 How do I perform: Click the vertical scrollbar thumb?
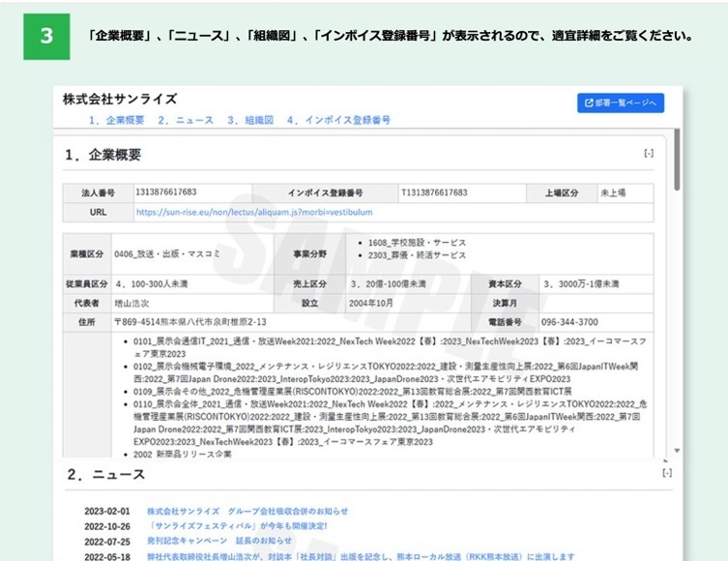pos(676,155)
